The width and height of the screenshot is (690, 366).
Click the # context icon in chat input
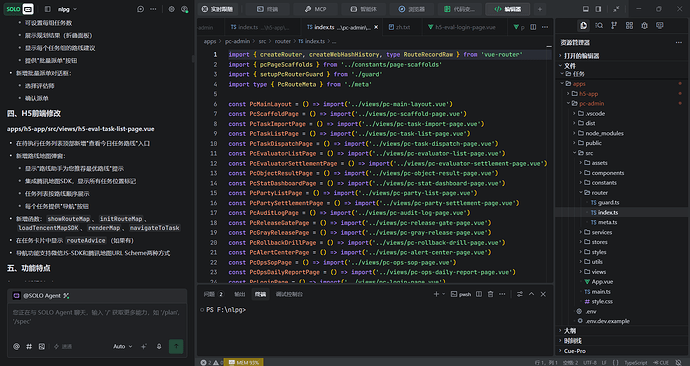[x=29, y=347]
